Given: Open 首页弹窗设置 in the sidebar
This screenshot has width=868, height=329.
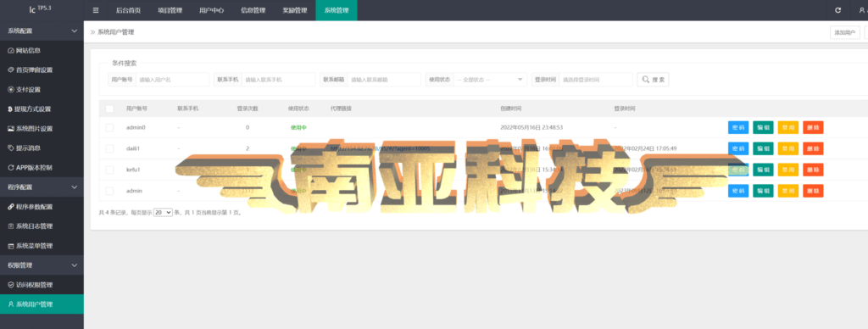Looking at the screenshot, I should [x=42, y=70].
